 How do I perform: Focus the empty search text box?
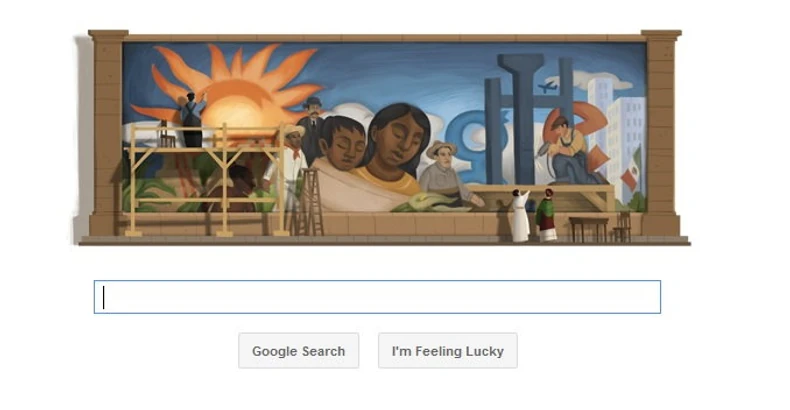click(x=377, y=297)
